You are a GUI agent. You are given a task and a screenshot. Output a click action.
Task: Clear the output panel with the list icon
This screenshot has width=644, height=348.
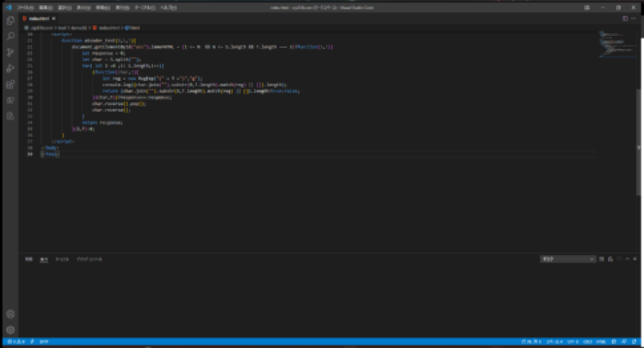pyautogui.click(x=602, y=259)
